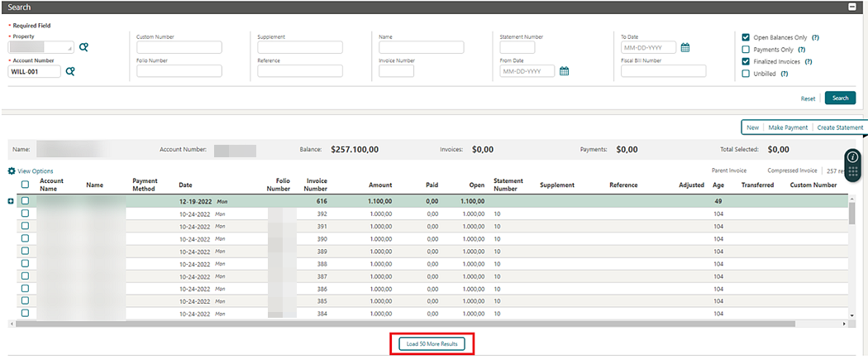Focus the Fiscal Bill Number field
The height and width of the screenshot is (360, 868).
coord(663,71)
